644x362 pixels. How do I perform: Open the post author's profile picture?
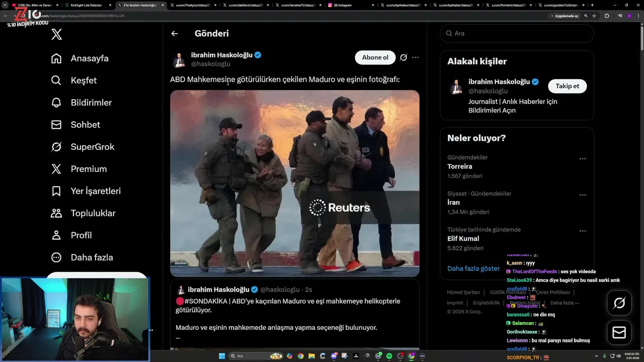tap(179, 59)
